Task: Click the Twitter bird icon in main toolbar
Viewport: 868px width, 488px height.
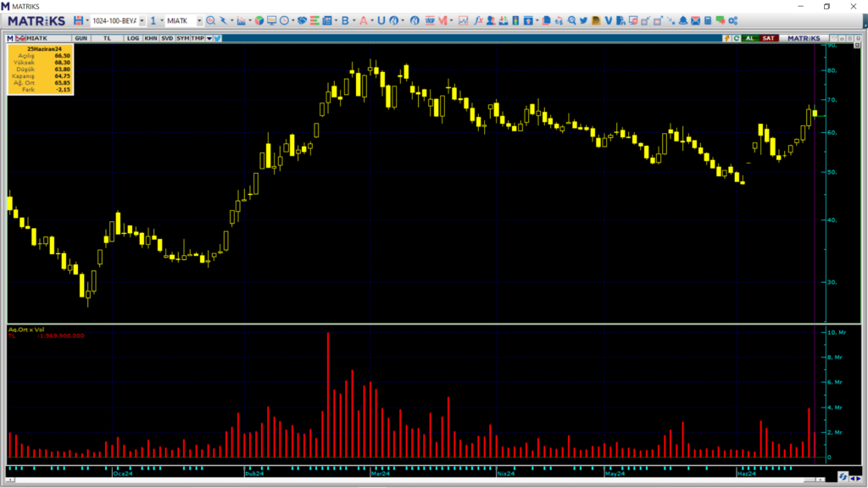Action: pyautogui.click(x=583, y=20)
